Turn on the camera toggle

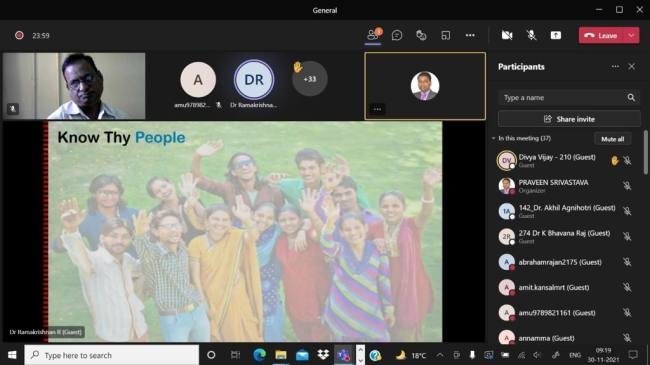pyautogui.click(x=507, y=36)
